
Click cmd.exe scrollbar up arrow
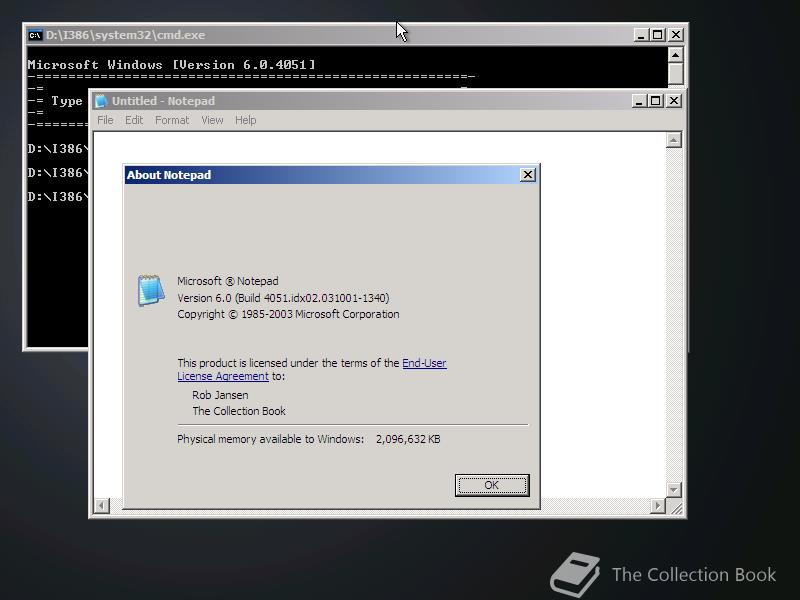(676, 55)
